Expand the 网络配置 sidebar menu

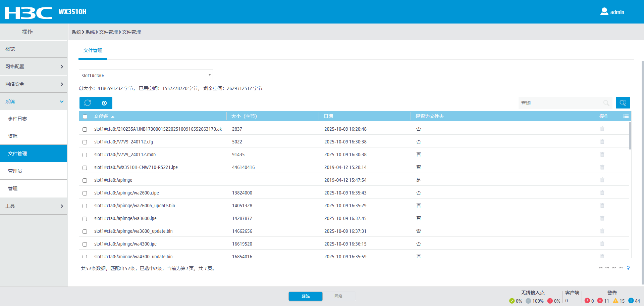[x=34, y=67]
